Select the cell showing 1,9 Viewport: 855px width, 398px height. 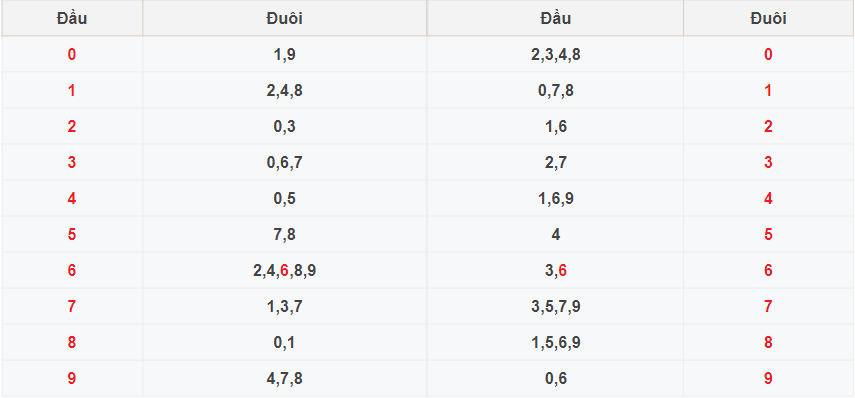coord(284,55)
